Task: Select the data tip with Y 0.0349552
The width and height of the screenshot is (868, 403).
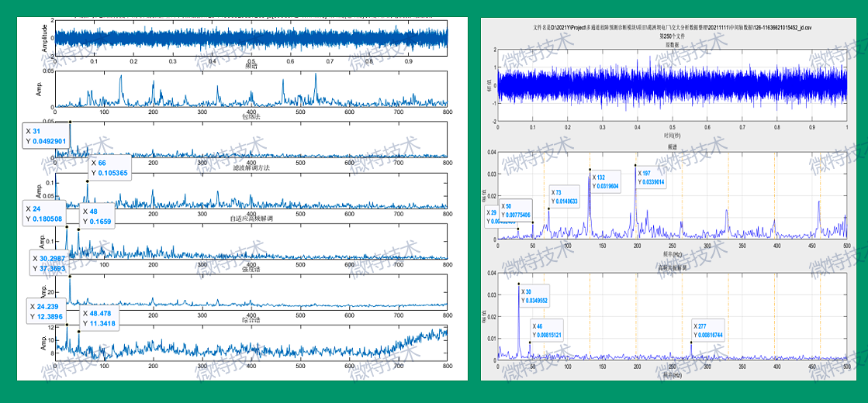Action: pyautogui.click(x=535, y=296)
